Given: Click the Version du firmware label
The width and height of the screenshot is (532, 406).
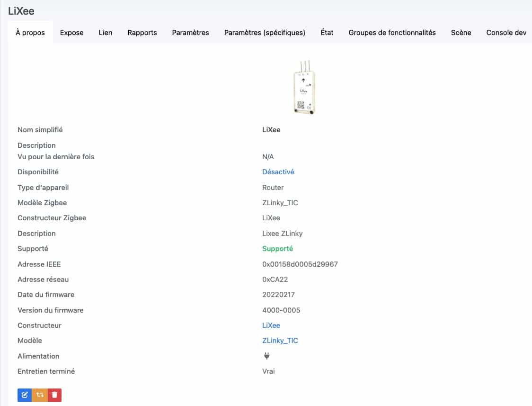Looking at the screenshot, I should (51, 310).
